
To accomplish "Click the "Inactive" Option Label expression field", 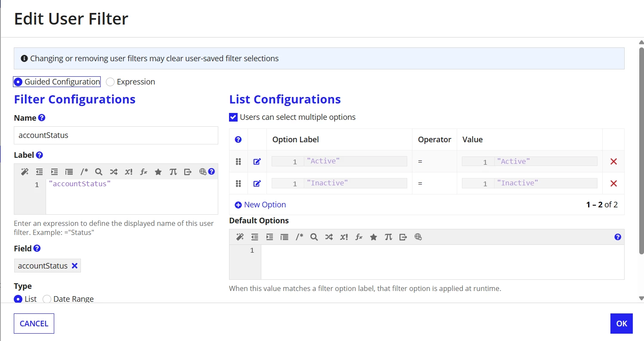I will pos(339,183).
